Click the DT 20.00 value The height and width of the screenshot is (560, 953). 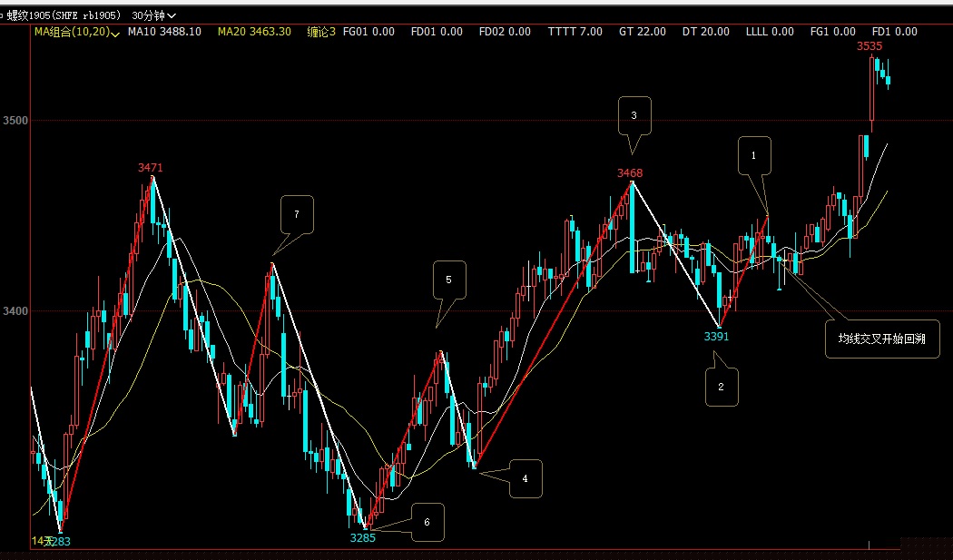(705, 32)
